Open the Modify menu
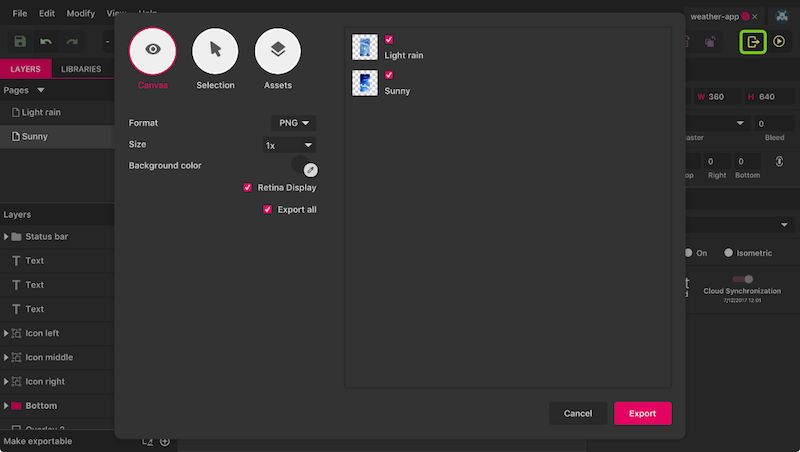800x452 pixels. coord(81,14)
